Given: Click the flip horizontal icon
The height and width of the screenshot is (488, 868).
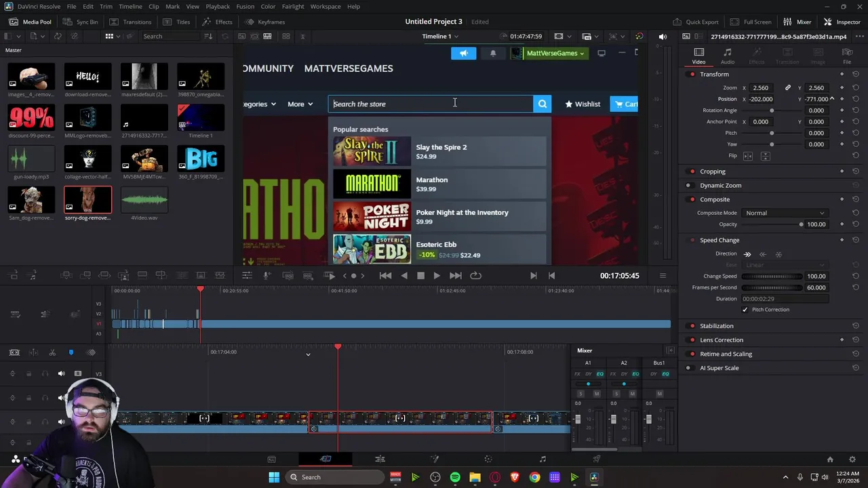Looking at the screenshot, I should point(748,156).
